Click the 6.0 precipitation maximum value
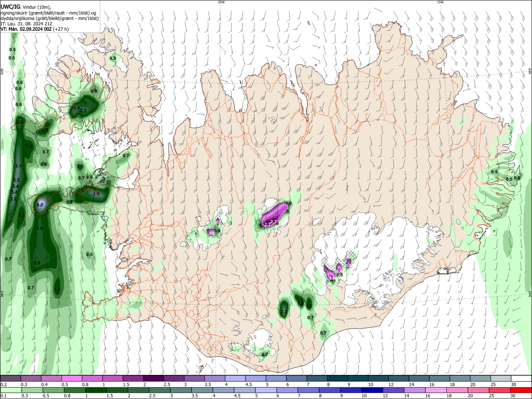Image resolution: width=532 pixels, height=399 pixels. tap(40, 204)
